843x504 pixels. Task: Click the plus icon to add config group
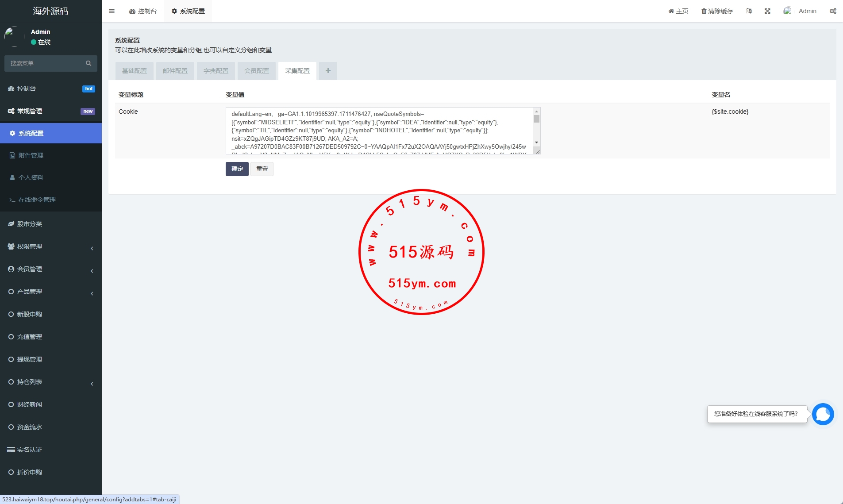[x=328, y=71]
